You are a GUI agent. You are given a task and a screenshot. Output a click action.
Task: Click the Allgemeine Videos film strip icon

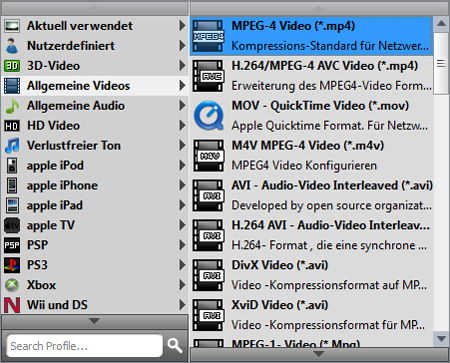click(12, 86)
